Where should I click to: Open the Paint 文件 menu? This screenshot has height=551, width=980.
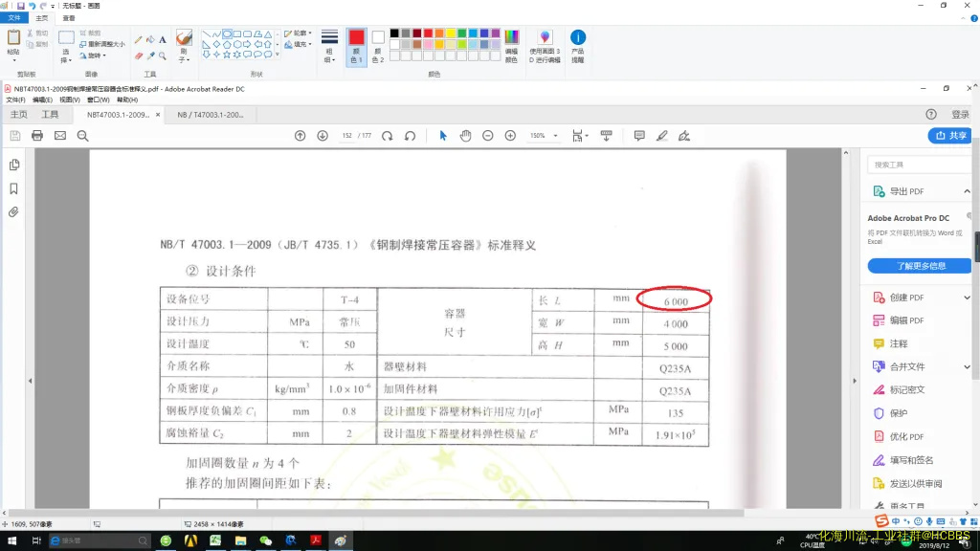coord(14,18)
